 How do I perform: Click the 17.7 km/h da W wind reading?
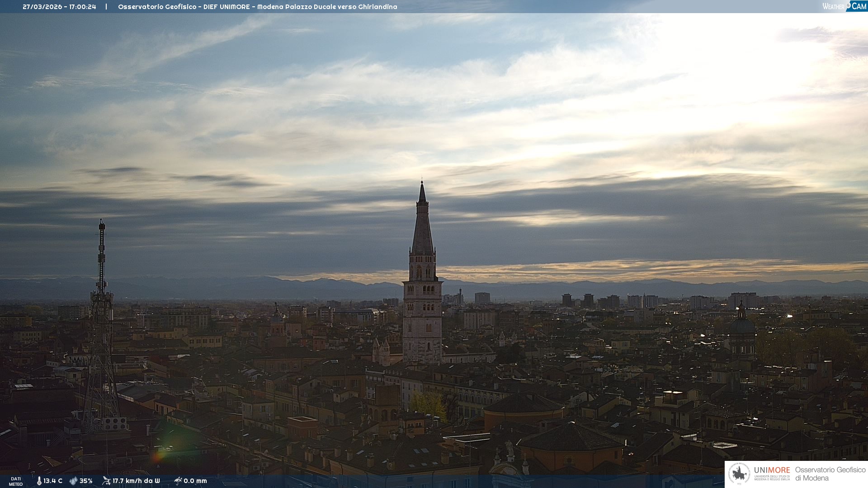tap(136, 481)
